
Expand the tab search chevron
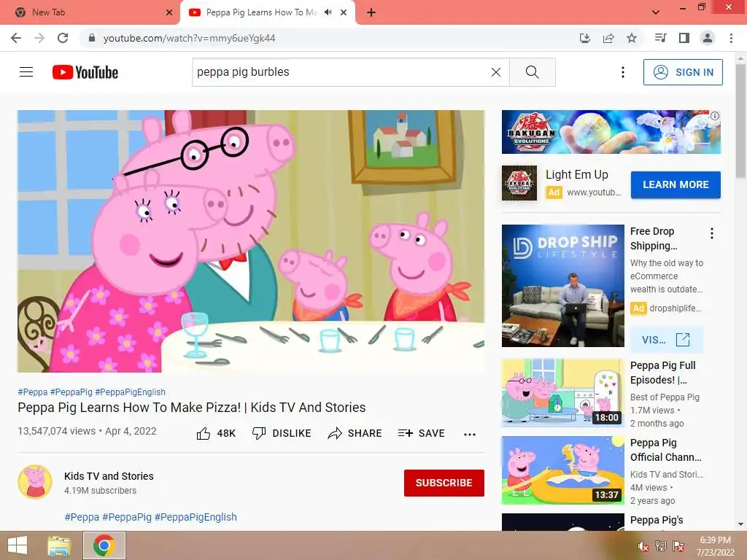click(x=656, y=12)
